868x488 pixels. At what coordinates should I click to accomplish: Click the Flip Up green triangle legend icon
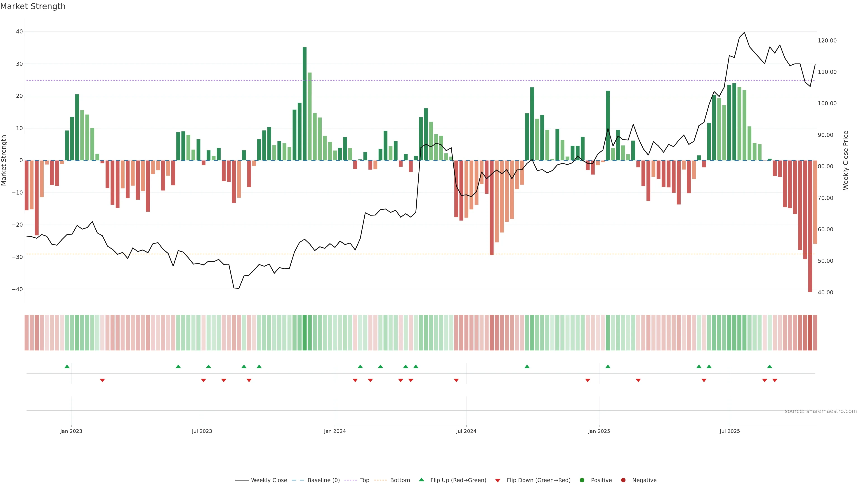click(421, 480)
